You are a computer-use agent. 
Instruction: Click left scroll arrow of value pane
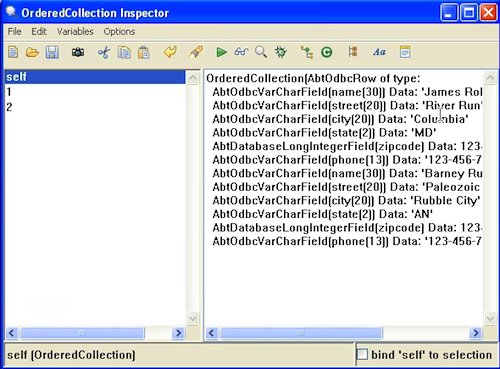pyautogui.click(x=212, y=333)
